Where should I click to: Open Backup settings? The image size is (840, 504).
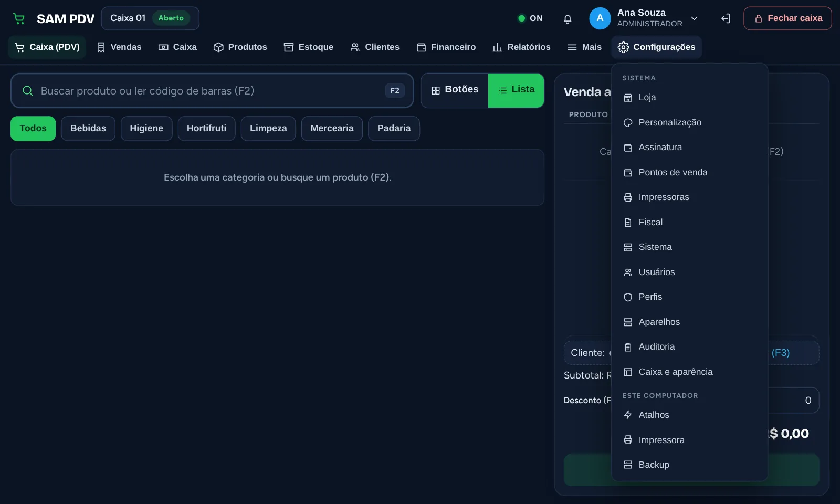(x=689, y=465)
